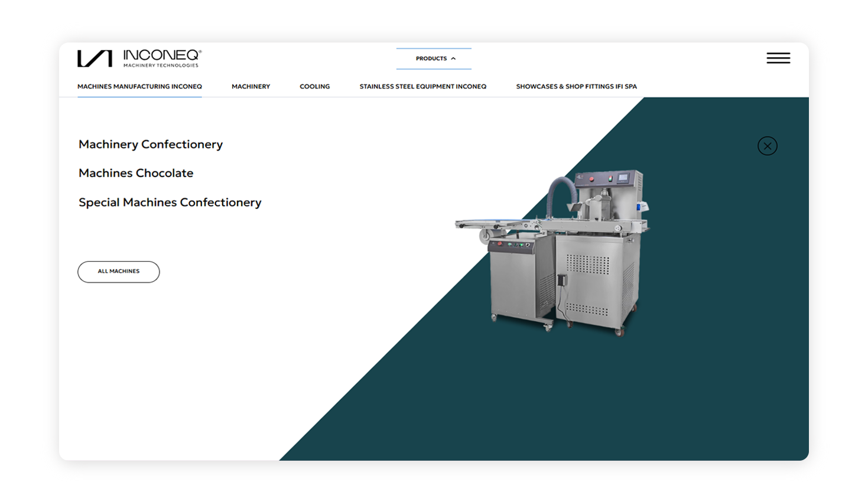
Task: Close the products panel with the circled X
Action: click(x=767, y=146)
